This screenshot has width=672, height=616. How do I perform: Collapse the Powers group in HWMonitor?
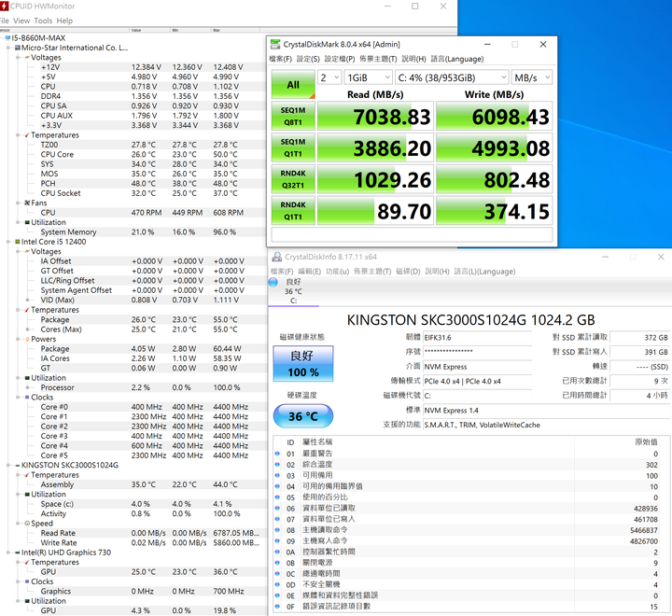18,339
